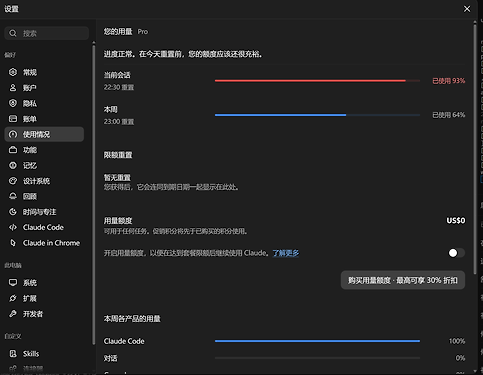Click the '本周' label above 23:00 重置

pos(110,109)
